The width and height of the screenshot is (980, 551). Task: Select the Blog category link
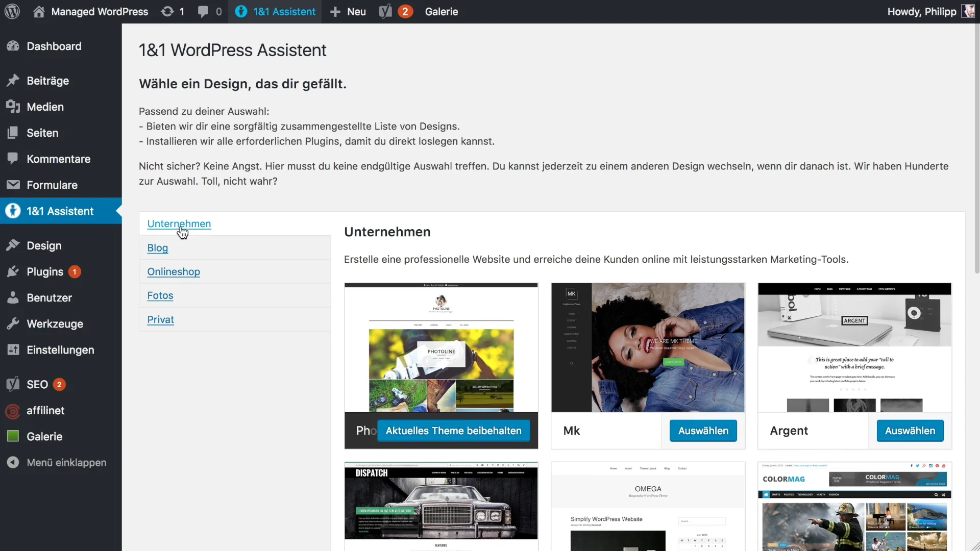click(157, 247)
